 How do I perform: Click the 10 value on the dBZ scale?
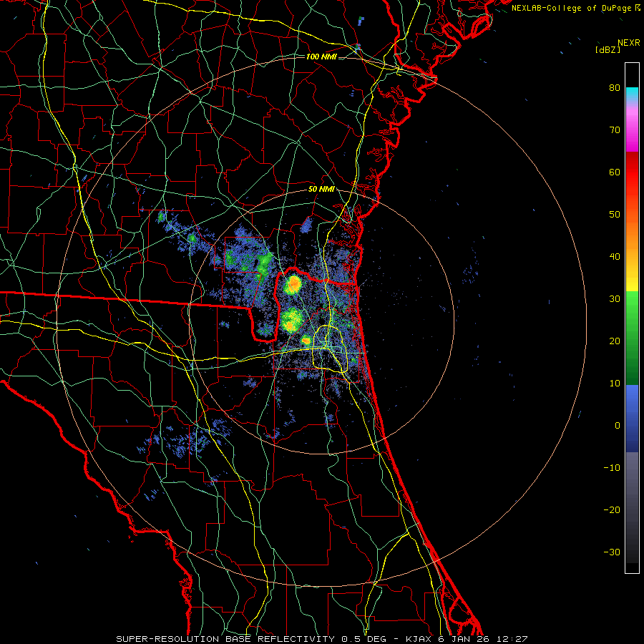(615, 384)
